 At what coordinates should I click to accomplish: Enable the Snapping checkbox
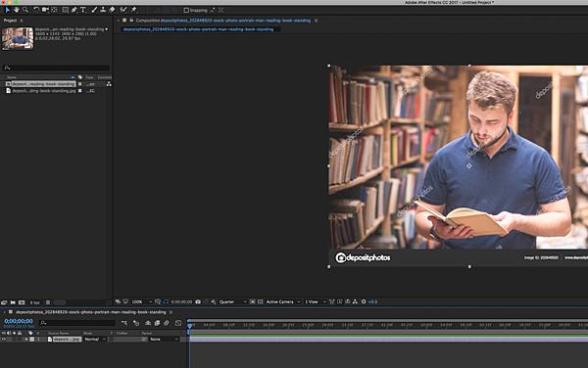coord(186,10)
